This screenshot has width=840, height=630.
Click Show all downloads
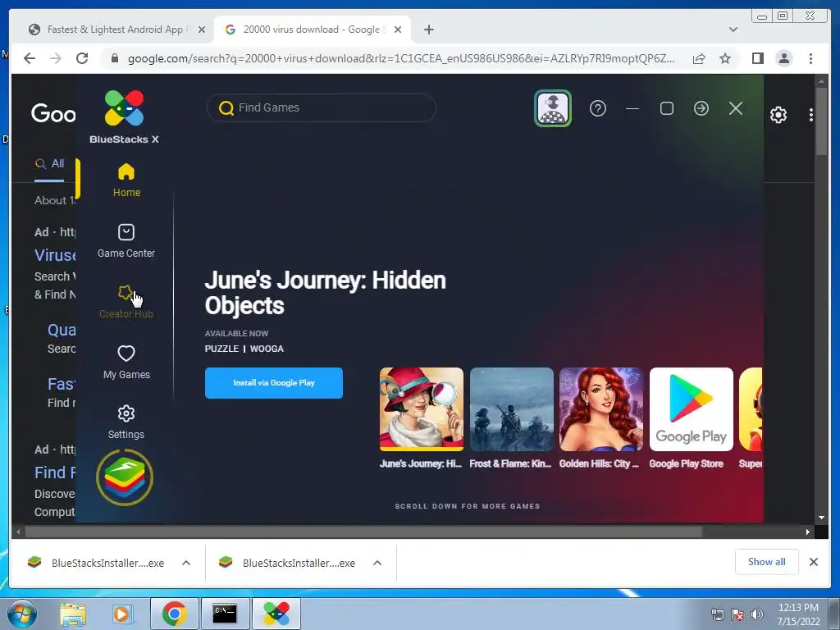tap(767, 562)
